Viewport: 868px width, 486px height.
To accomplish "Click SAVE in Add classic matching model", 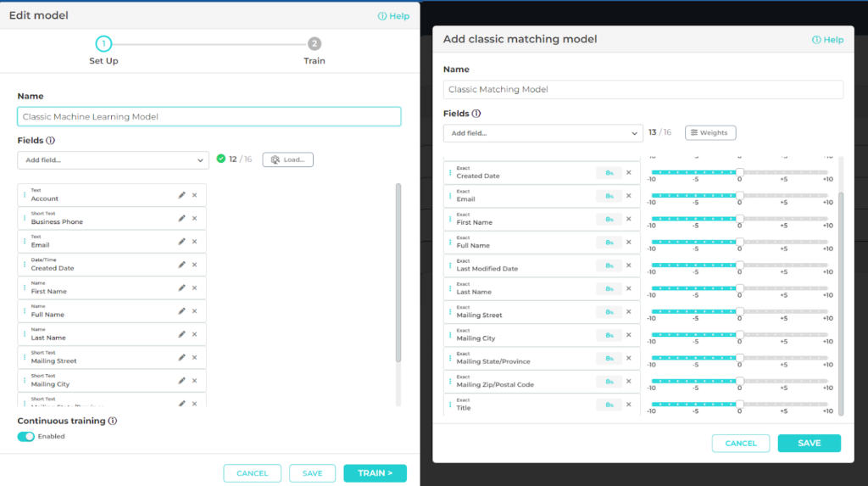I will (x=809, y=443).
